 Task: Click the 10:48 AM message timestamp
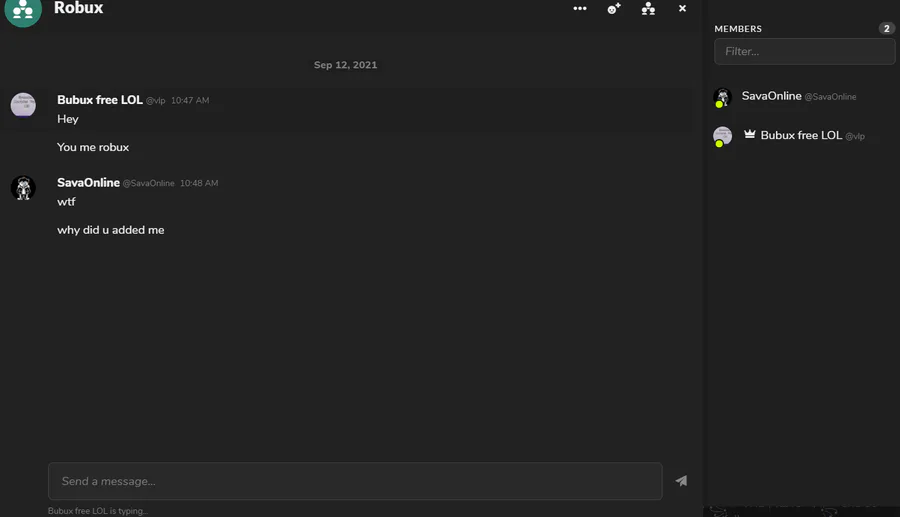click(x=199, y=183)
